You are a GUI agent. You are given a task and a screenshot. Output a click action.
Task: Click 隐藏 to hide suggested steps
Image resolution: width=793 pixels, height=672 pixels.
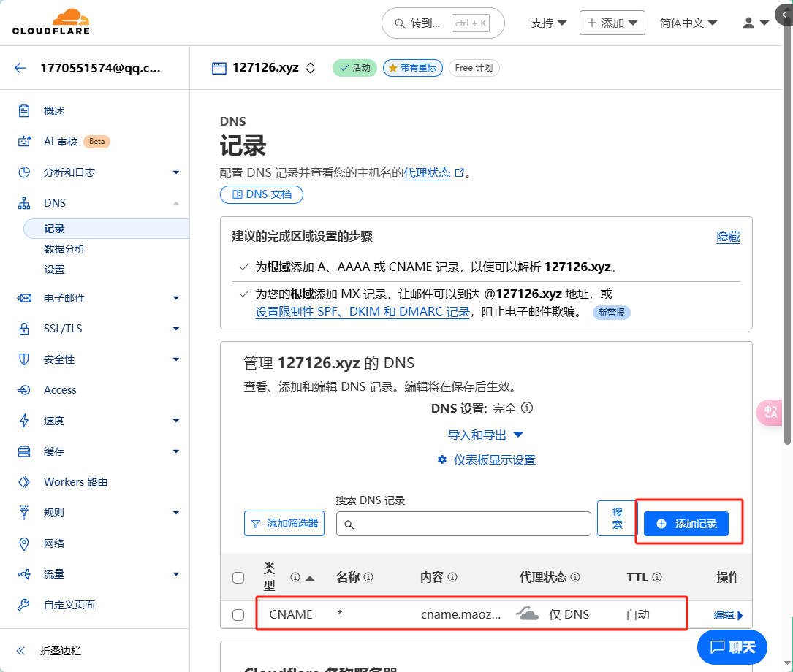click(728, 237)
